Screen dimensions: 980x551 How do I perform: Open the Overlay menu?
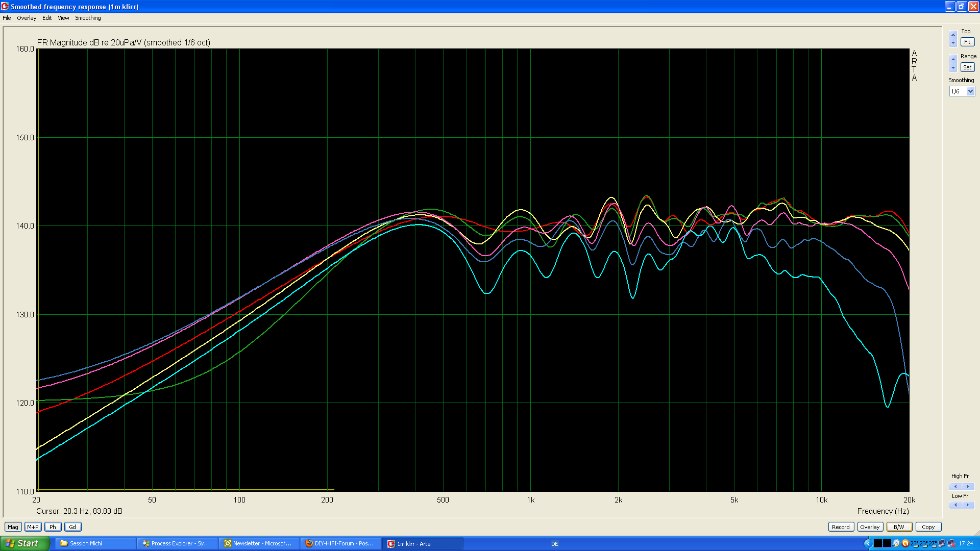[27, 18]
